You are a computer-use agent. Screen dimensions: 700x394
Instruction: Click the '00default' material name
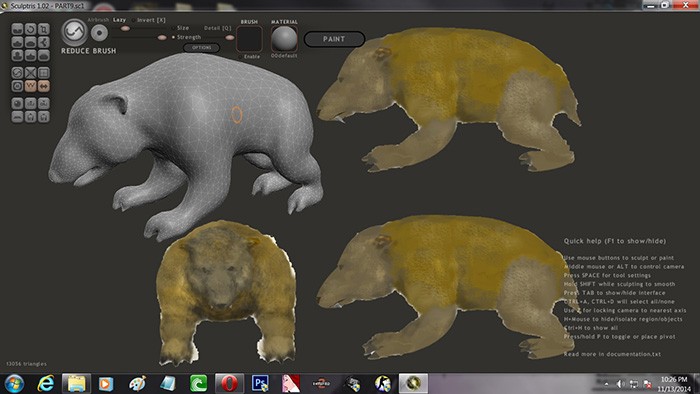284,56
